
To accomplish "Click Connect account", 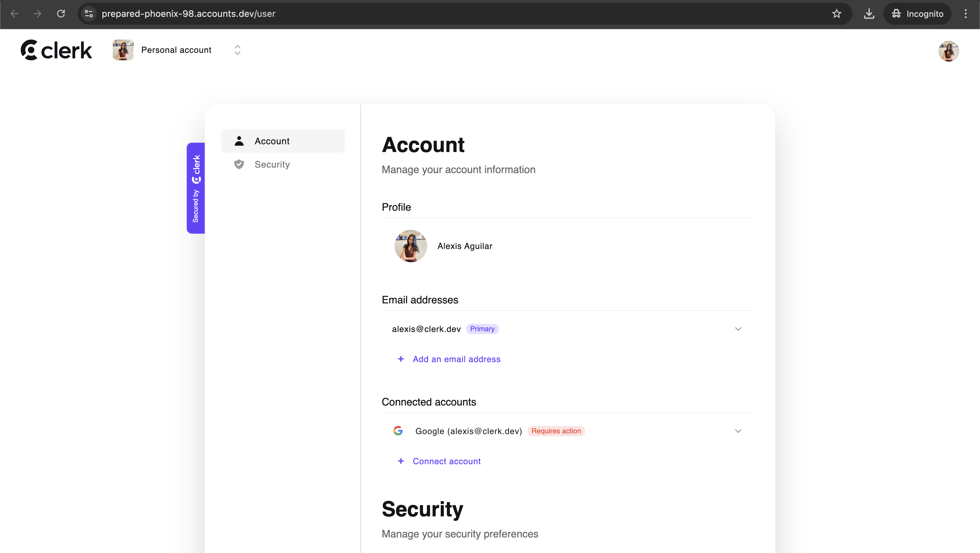I will coord(447,461).
